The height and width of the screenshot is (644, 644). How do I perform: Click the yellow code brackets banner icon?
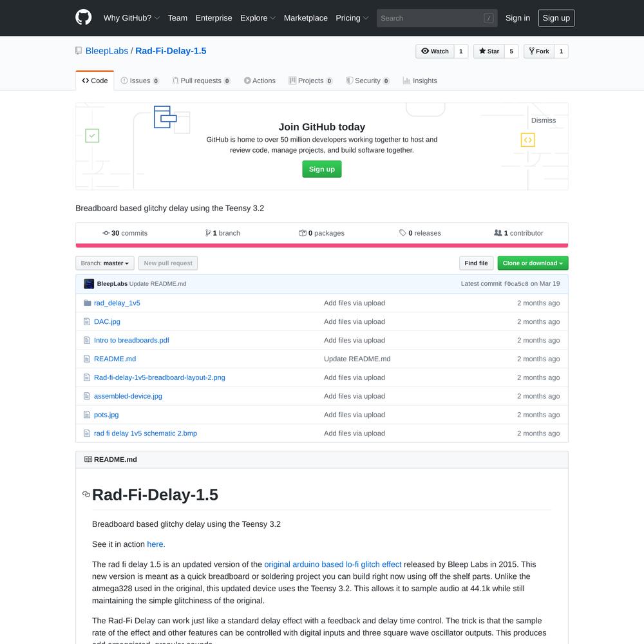[528, 140]
